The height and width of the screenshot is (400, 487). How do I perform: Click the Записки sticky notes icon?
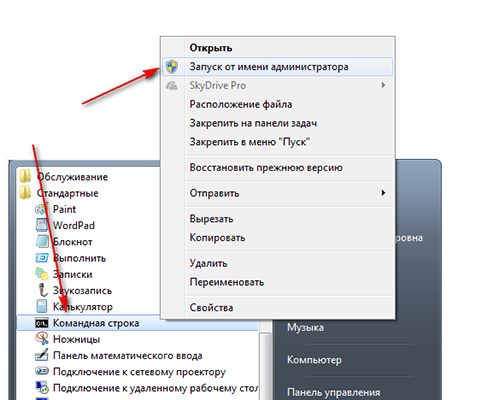point(42,274)
